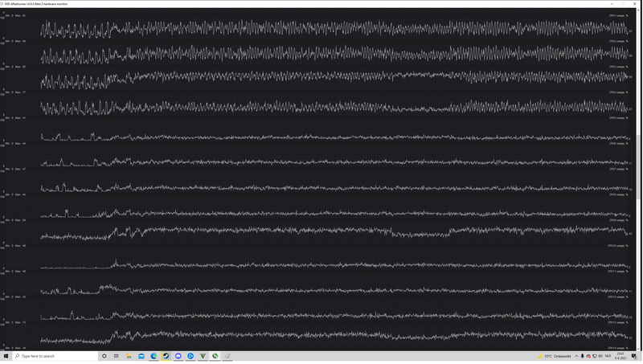Image resolution: width=643 pixels, height=364 pixels.
Task: Open the '15°C Onbewolkt' weather widget
Action: point(554,356)
